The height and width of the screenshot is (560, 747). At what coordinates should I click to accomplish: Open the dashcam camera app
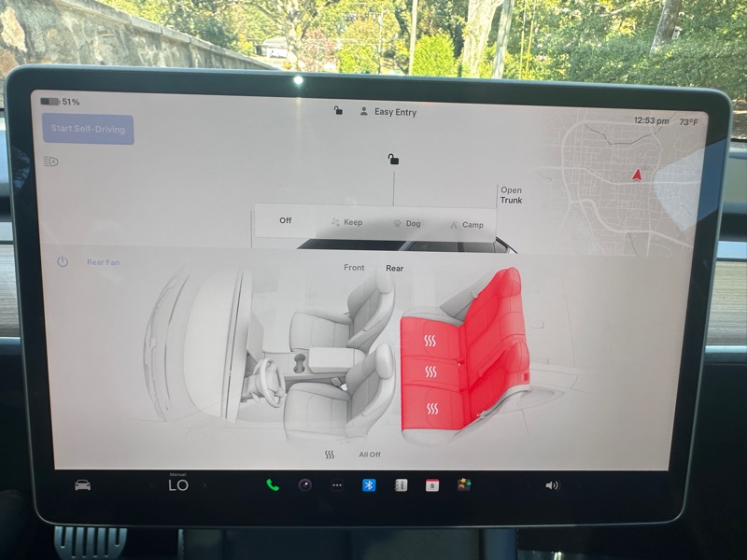click(304, 485)
